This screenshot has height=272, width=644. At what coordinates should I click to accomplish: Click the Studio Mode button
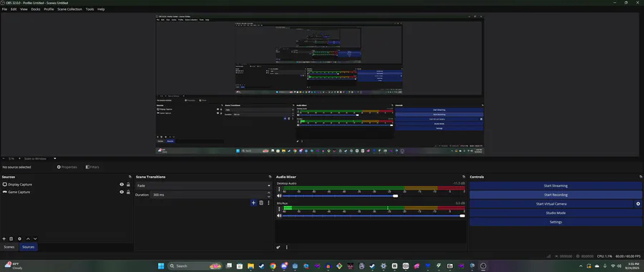(x=556, y=213)
